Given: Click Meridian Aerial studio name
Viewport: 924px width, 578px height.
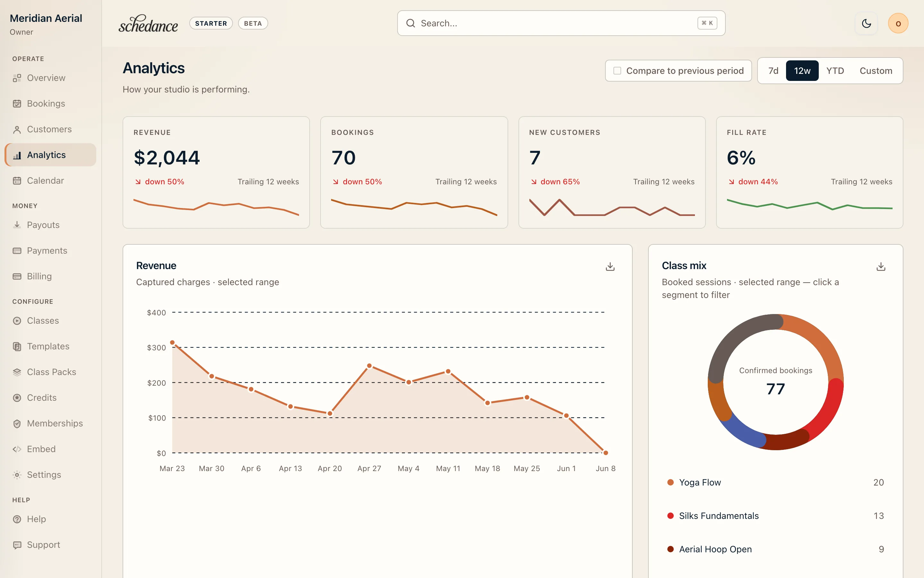Looking at the screenshot, I should (46, 18).
